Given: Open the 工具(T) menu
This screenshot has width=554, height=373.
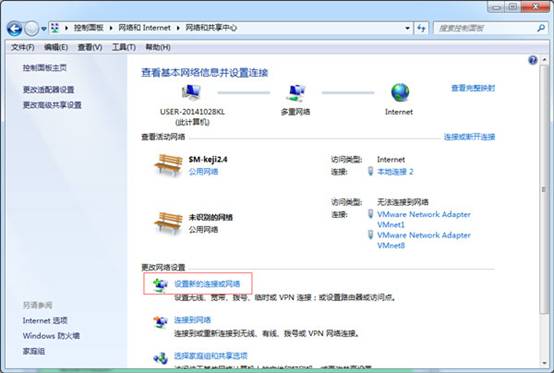Looking at the screenshot, I should (x=124, y=47).
